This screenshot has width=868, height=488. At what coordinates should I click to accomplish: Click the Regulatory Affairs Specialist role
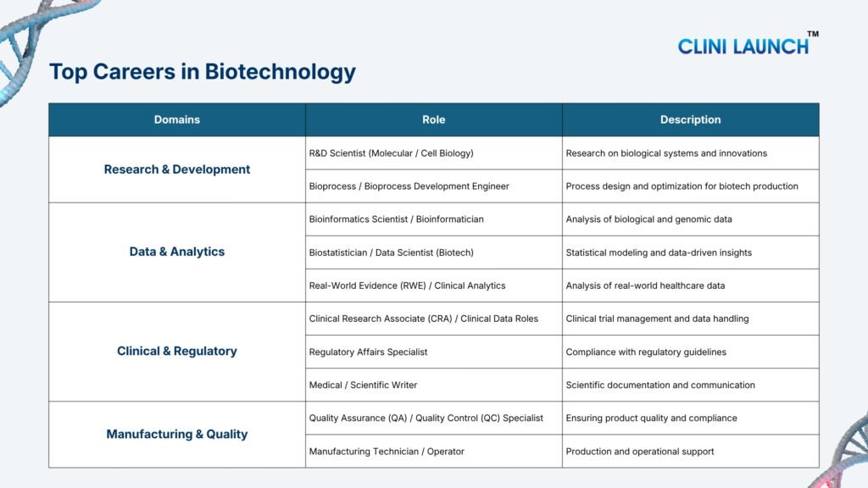368,352
